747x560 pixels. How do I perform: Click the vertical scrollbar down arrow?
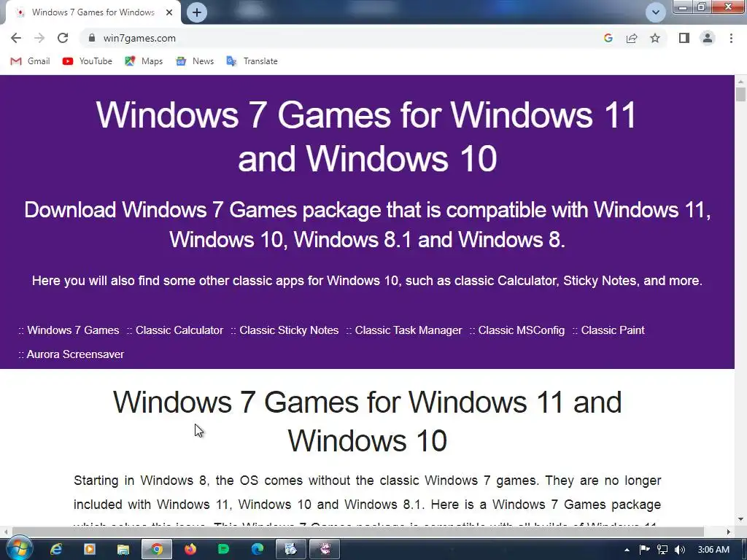pyautogui.click(x=740, y=519)
